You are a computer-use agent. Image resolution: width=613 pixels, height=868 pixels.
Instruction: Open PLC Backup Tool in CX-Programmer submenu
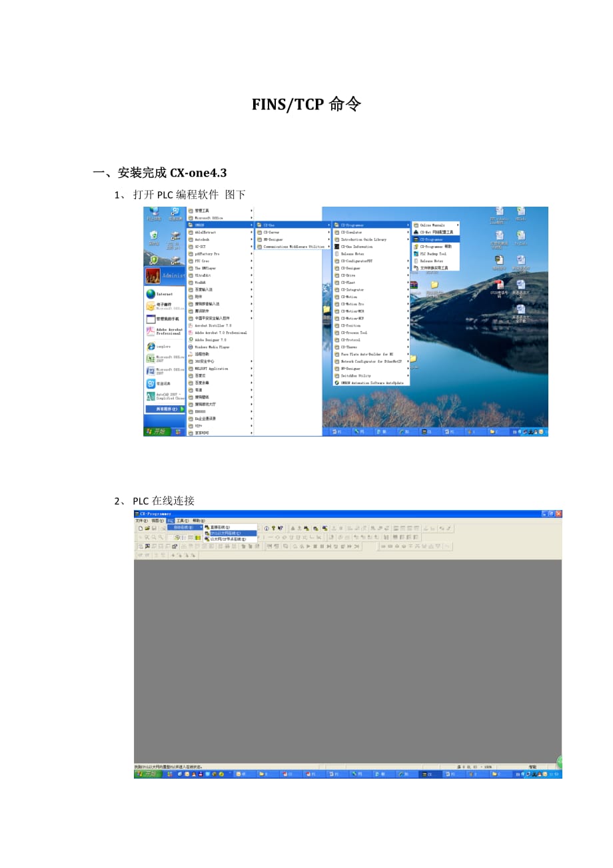tap(433, 254)
